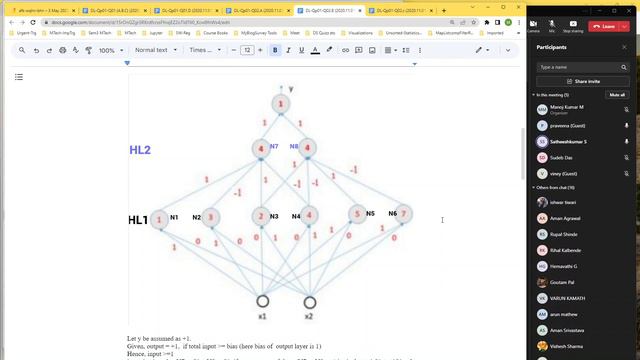This screenshot has width=640, height=360.
Task: Click the font size field showing 12
Action: [247, 50]
